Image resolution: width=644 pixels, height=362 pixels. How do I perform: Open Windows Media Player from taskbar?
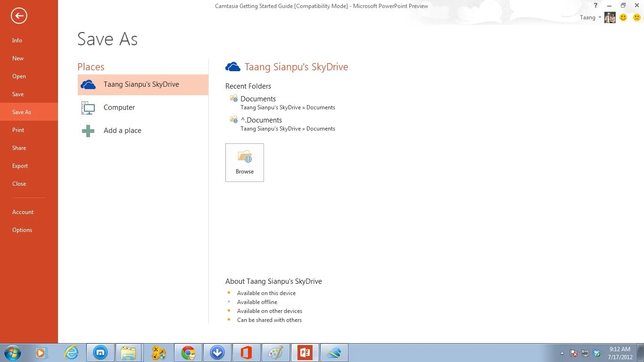pos(42,353)
